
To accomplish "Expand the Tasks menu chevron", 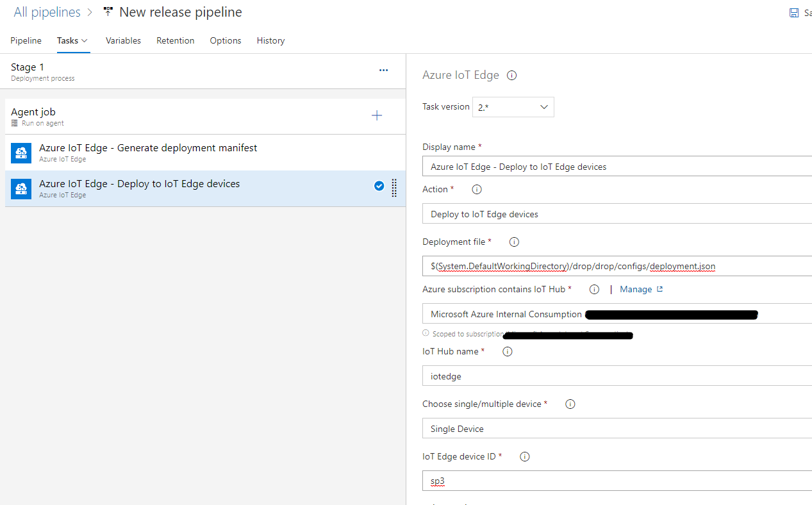I will click(84, 40).
